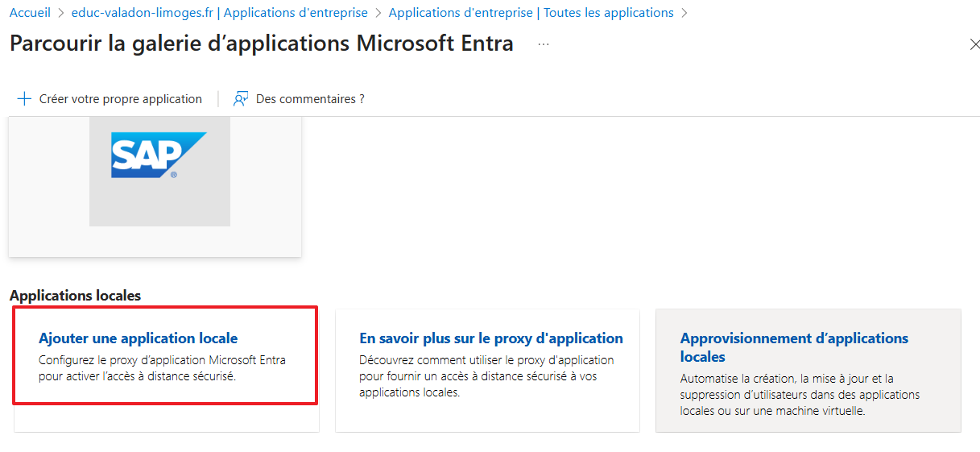The image size is (980, 452).
Task: Click the plus icon to create application
Action: tap(24, 99)
